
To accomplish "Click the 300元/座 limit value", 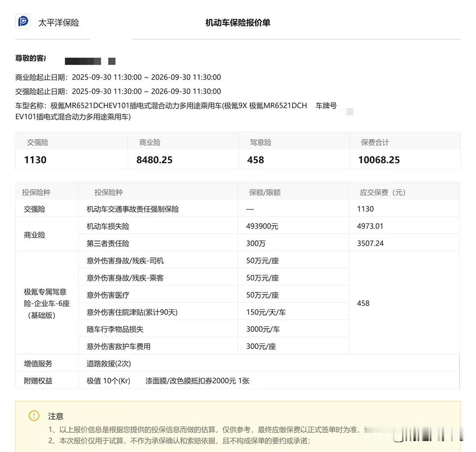I will [x=261, y=347].
